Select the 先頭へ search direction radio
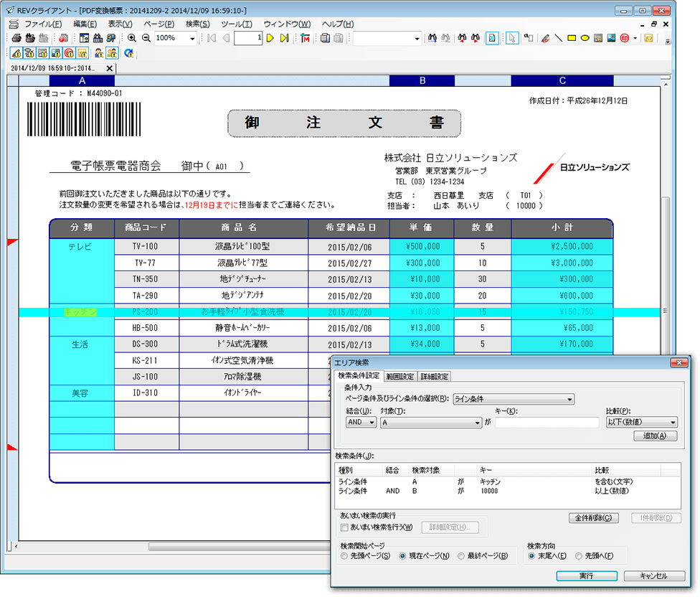The image size is (700, 597). 579,555
